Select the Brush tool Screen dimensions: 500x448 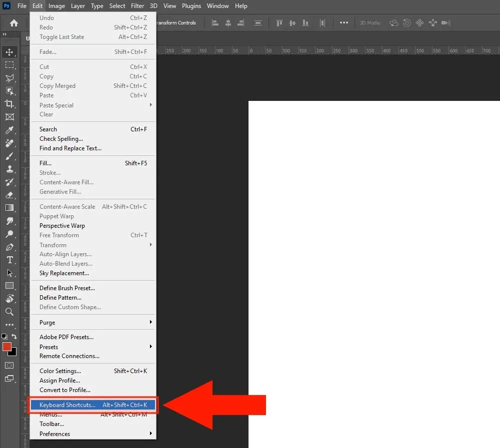pos(9,156)
